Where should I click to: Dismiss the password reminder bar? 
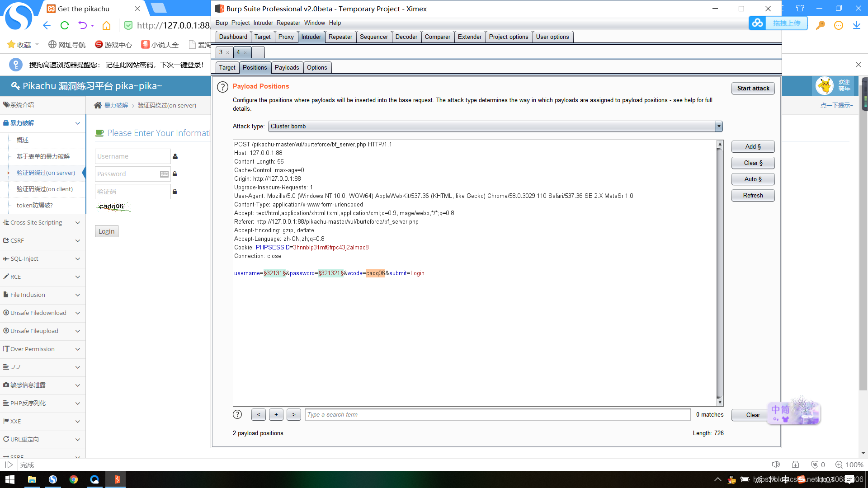click(859, 65)
